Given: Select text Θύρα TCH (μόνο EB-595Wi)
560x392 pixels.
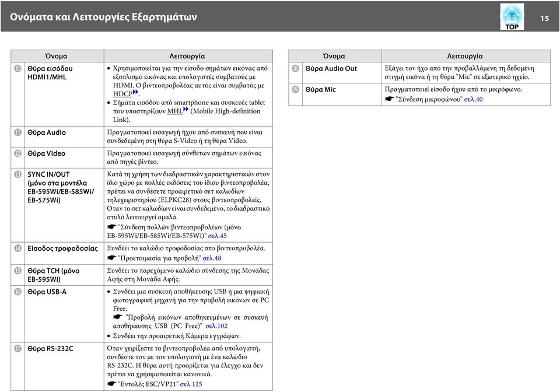Looking at the screenshot, I should point(54,275).
